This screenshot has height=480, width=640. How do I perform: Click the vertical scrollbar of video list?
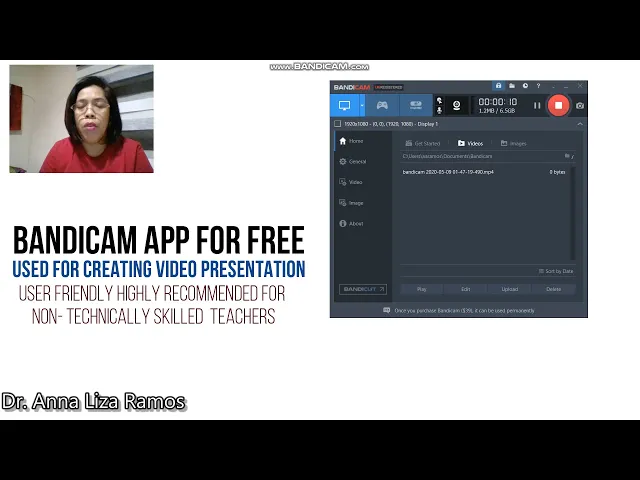tap(573, 213)
